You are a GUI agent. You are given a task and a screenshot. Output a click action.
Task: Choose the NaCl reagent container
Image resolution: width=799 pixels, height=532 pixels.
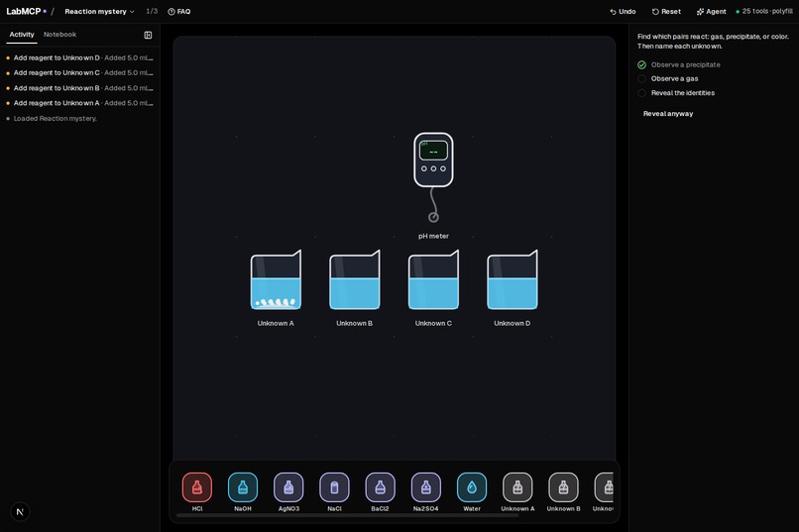[334, 487]
